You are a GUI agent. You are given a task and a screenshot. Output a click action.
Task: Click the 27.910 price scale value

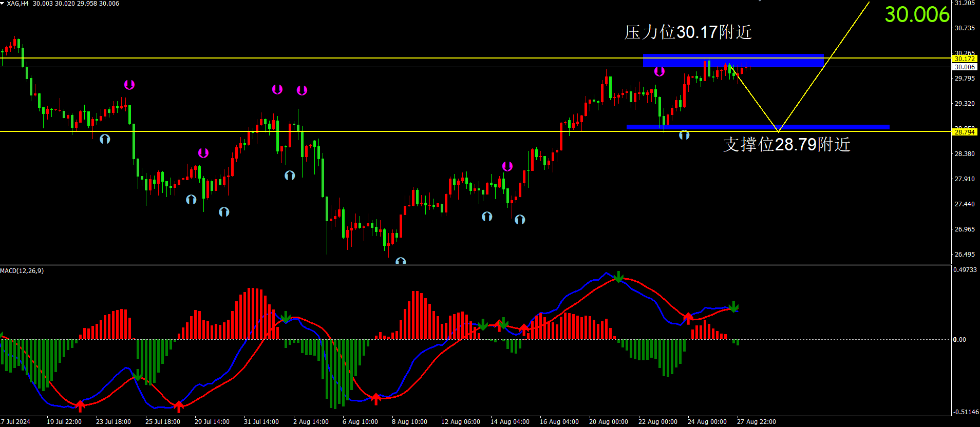(965, 179)
